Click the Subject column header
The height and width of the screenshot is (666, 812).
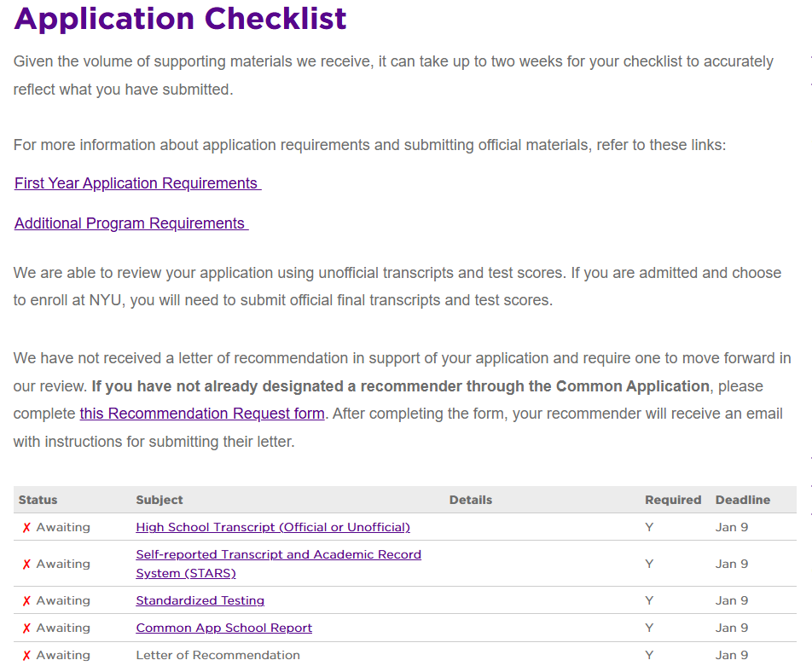tap(159, 501)
